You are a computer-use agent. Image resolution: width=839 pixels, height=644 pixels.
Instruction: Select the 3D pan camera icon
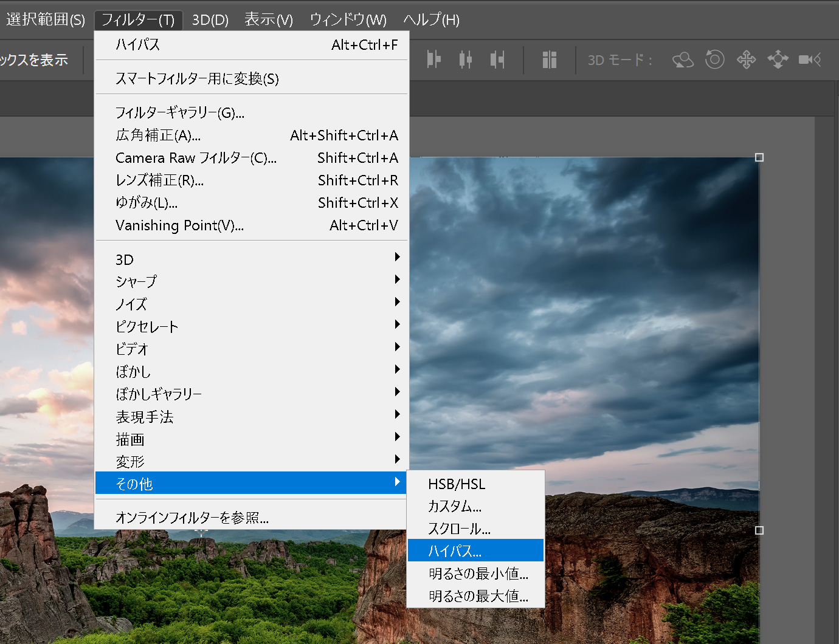click(x=746, y=60)
